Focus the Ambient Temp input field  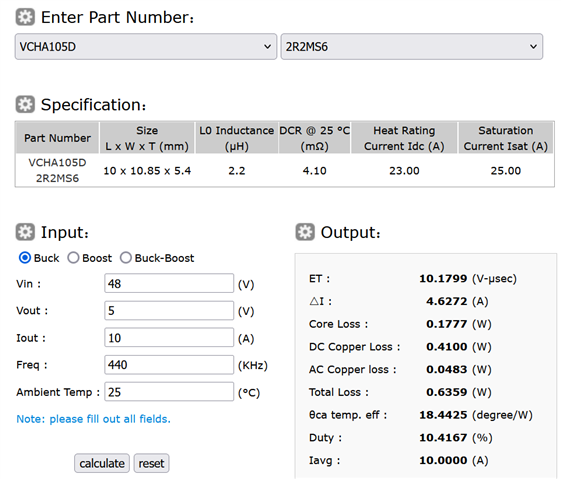(169, 392)
